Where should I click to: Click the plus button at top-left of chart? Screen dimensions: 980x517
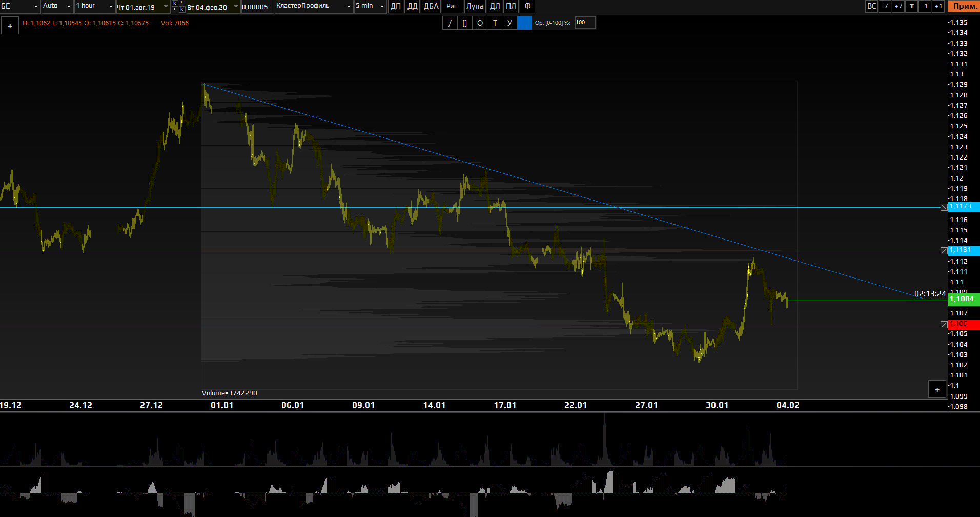click(10, 26)
